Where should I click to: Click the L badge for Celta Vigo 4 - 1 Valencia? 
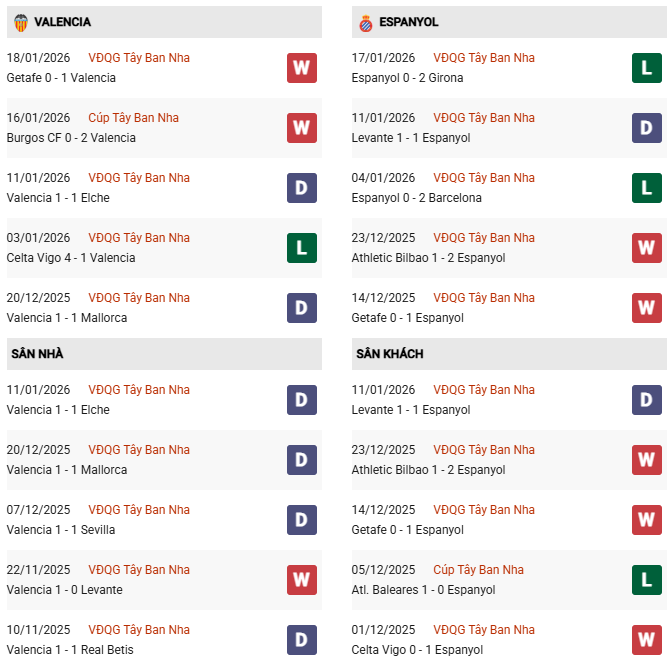tap(301, 248)
